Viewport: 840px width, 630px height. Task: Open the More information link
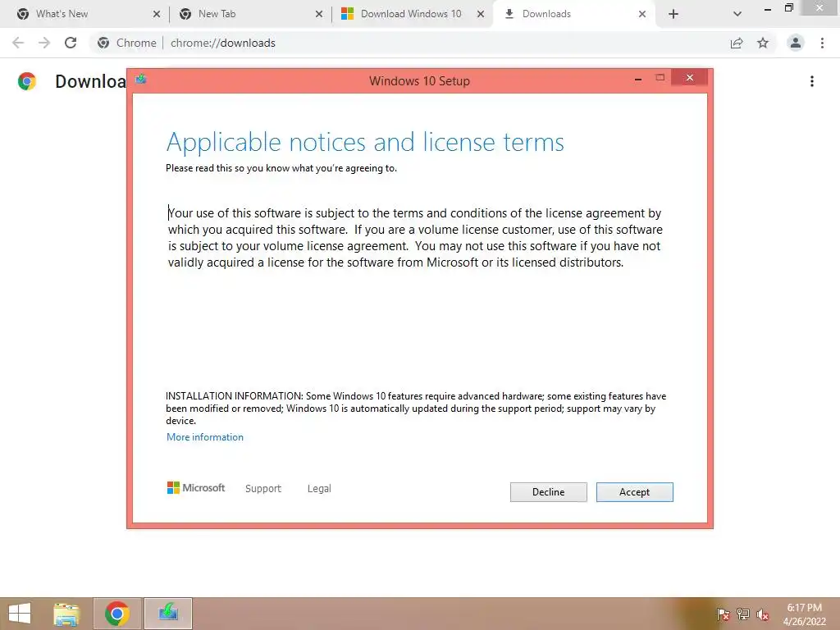(204, 437)
